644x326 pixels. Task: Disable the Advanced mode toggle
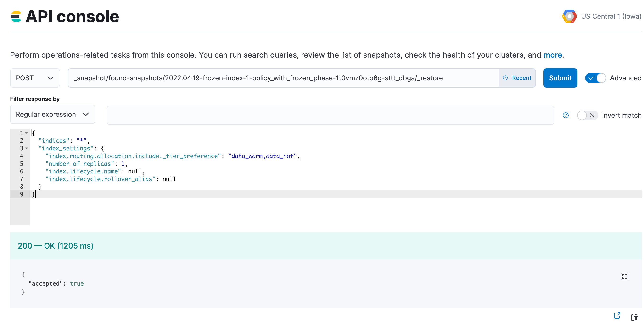595,78
